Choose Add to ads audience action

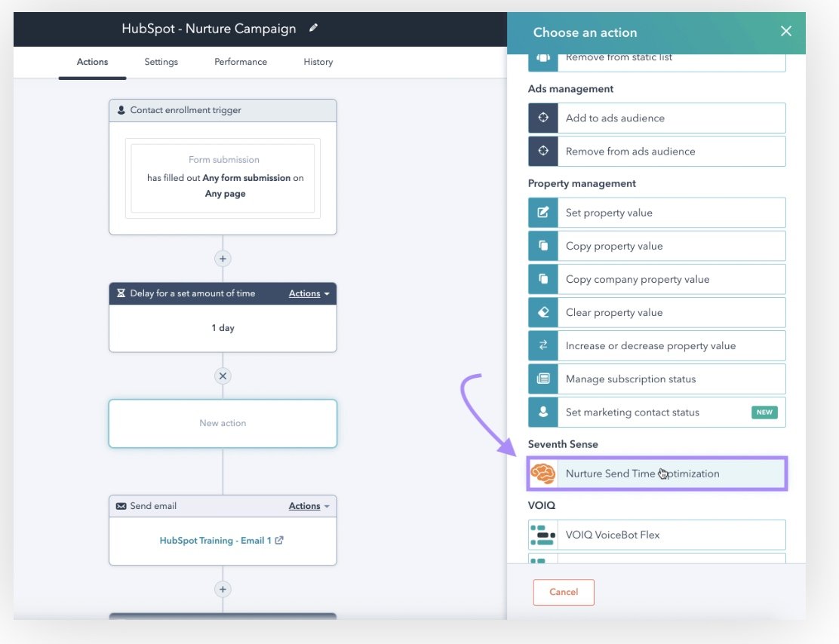(x=656, y=118)
